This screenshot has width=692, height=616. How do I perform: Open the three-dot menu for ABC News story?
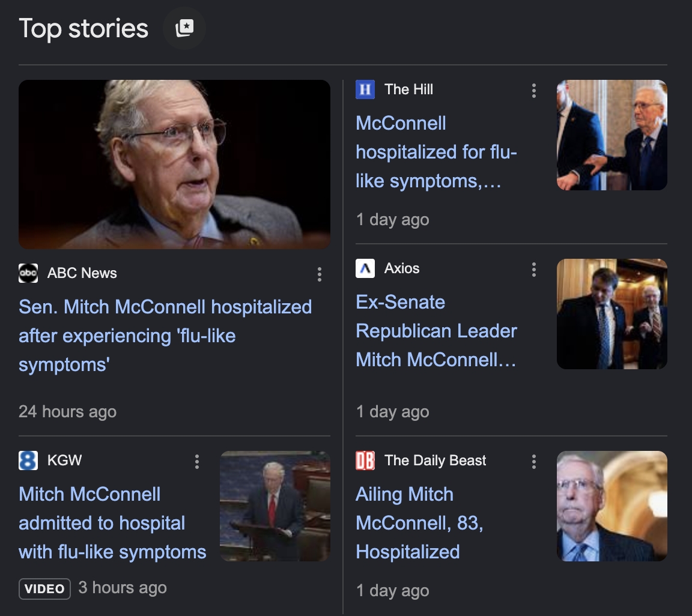pos(319,274)
